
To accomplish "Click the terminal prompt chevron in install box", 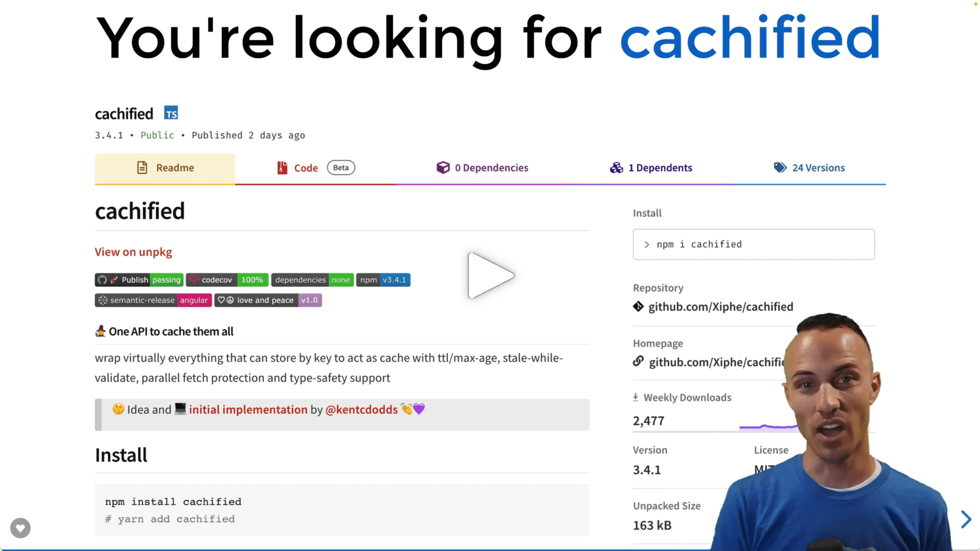I will (x=647, y=245).
